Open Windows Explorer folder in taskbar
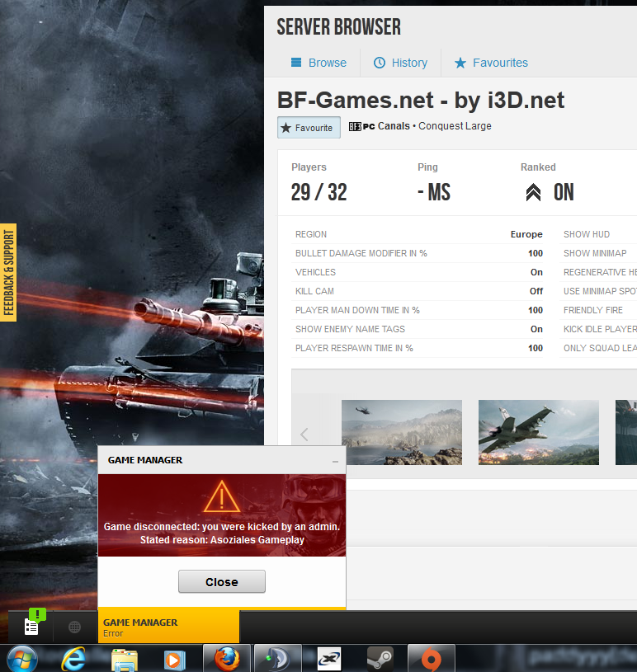 (x=125, y=660)
